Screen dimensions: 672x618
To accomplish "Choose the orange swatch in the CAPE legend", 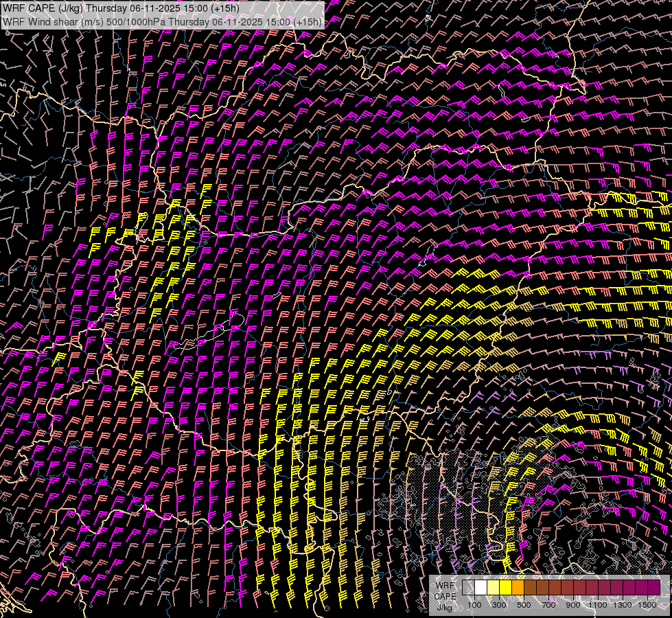I will [x=518, y=587].
